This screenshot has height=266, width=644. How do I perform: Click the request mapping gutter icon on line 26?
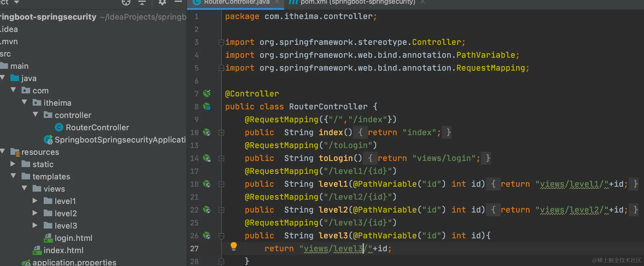coord(207,236)
